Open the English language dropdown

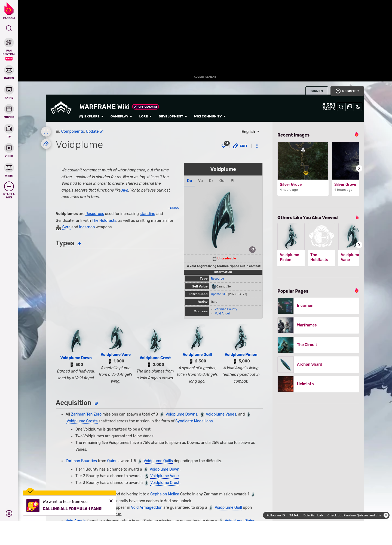tap(250, 132)
